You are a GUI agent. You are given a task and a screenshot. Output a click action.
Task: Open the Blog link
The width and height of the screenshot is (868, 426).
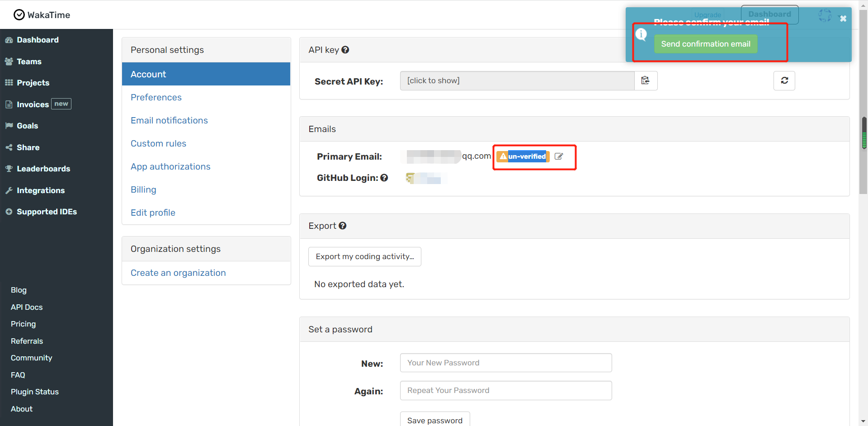coord(19,290)
